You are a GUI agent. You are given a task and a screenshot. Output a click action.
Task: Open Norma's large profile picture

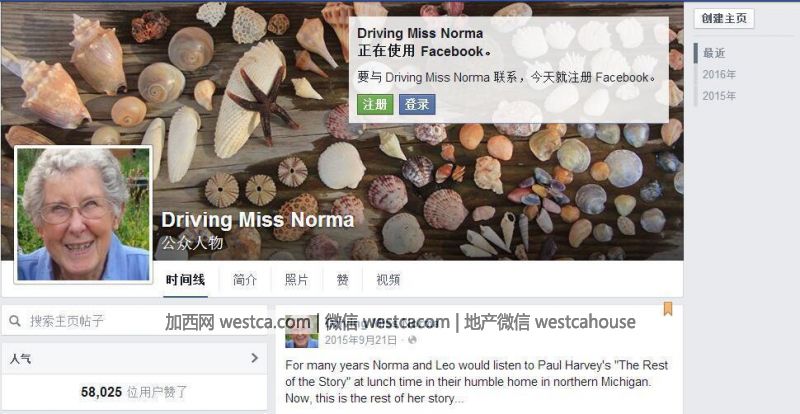(x=84, y=214)
